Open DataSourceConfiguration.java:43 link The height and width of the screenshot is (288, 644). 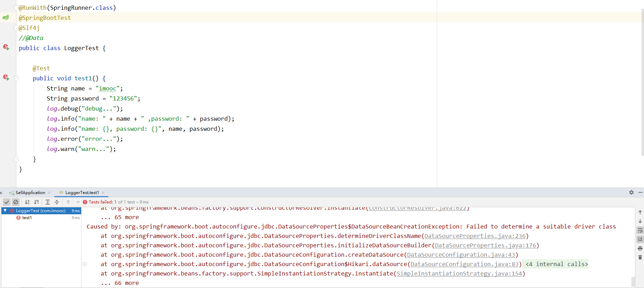click(x=461, y=255)
